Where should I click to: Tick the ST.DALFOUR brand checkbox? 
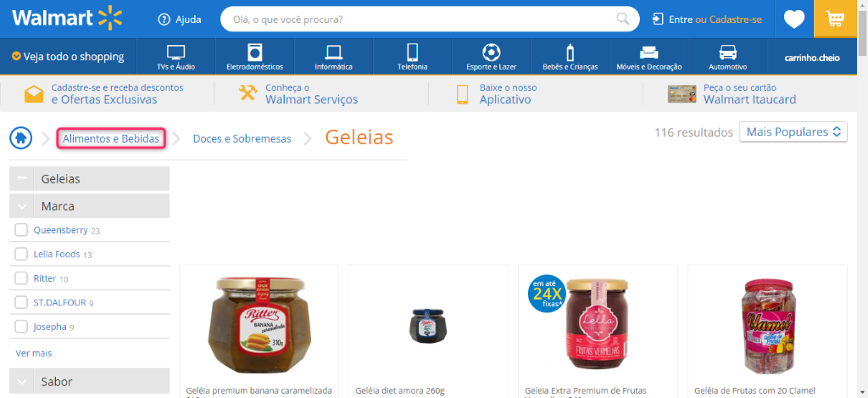pyautogui.click(x=21, y=302)
